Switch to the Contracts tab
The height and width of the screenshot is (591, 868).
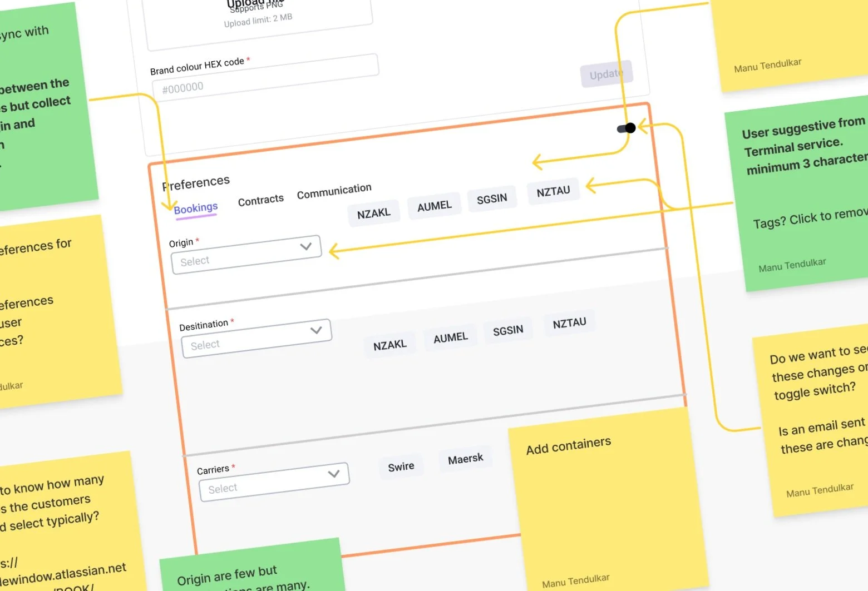click(261, 200)
